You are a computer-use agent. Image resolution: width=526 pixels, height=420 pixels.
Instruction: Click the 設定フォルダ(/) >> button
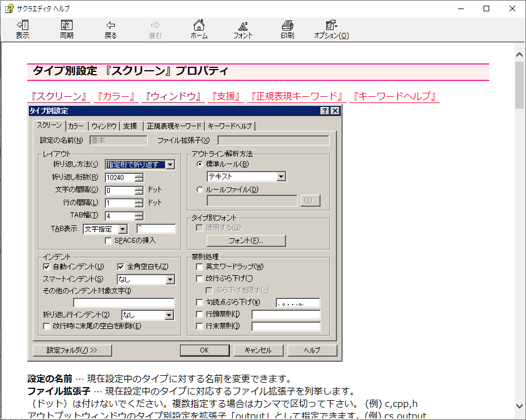(72, 350)
